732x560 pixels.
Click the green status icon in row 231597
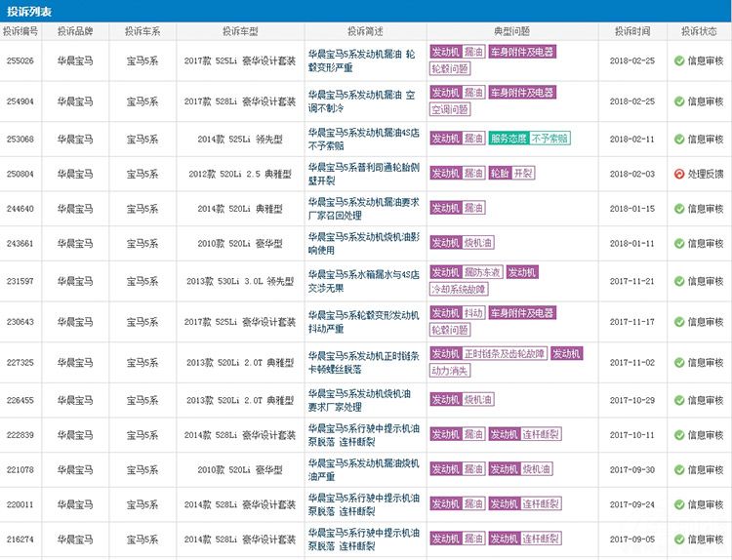[679, 281]
